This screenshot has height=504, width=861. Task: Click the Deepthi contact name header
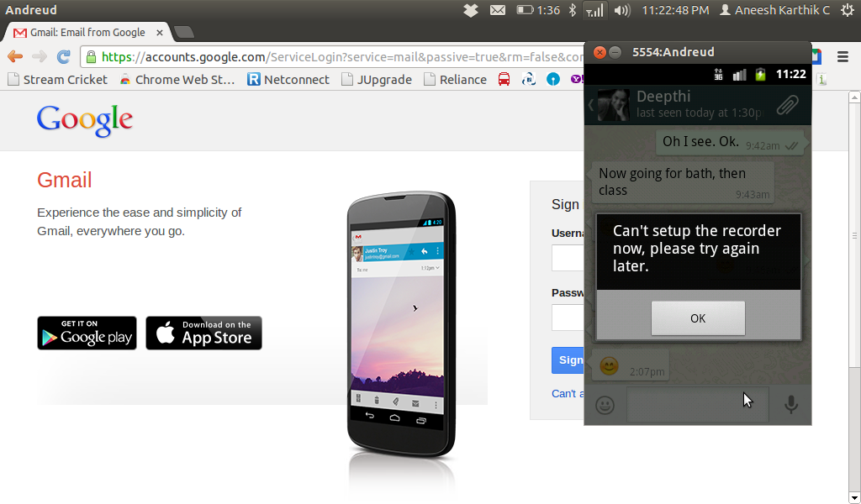(663, 97)
